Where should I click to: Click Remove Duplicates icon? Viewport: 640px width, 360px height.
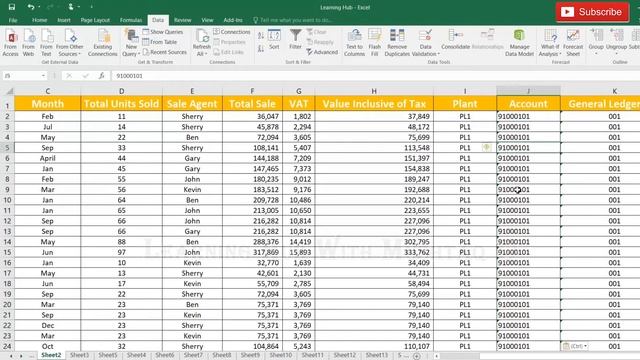(x=397, y=42)
